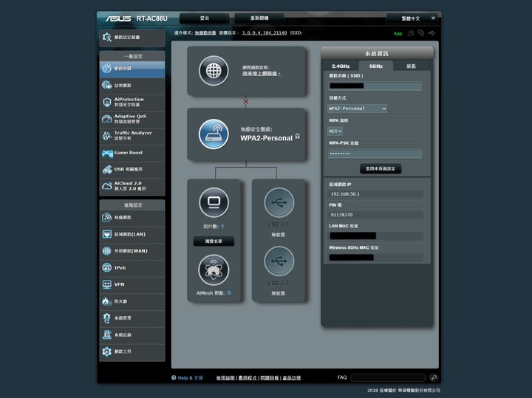532x398 pixels.
Task: Open the language dropdown showing 繁體中文
Action: pyautogui.click(x=412, y=18)
